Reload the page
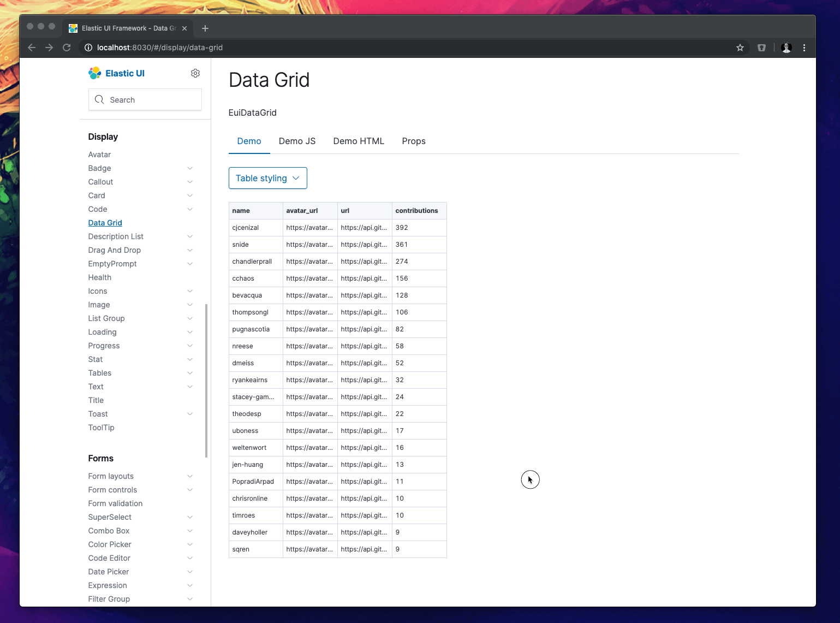The image size is (840, 623). coord(67,48)
